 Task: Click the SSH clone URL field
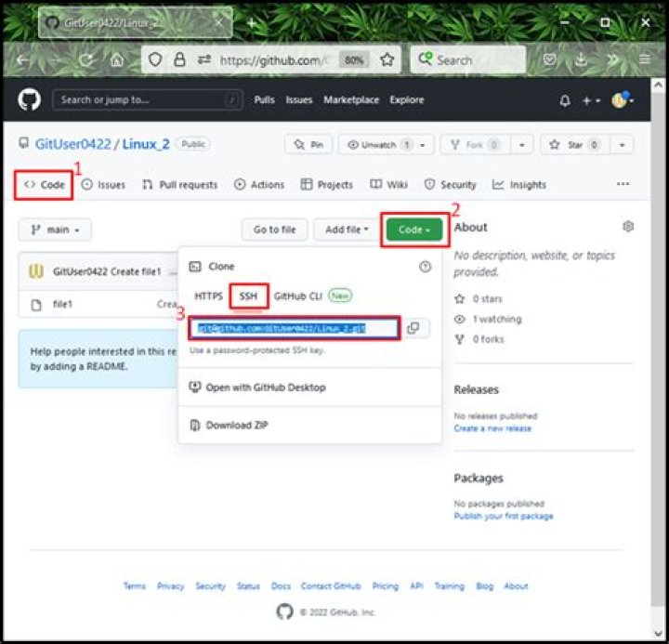point(295,328)
